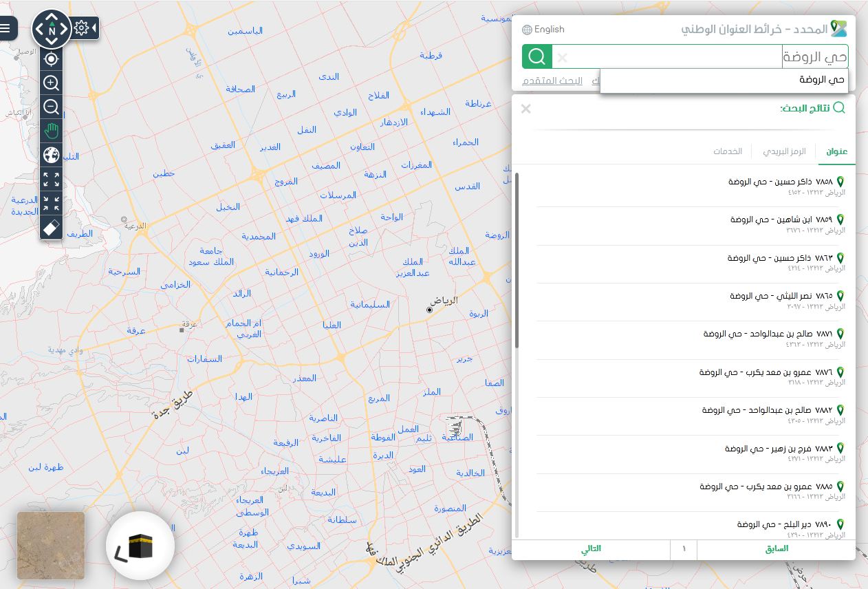The image size is (868, 589).
Task: Switch to the الخدمات tab
Action: coord(728,151)
